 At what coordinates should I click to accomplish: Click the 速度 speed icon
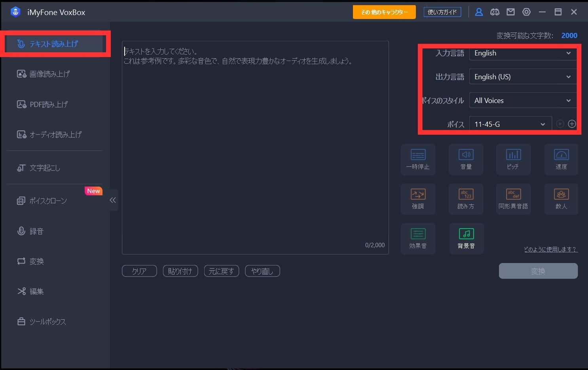(561, 159)
